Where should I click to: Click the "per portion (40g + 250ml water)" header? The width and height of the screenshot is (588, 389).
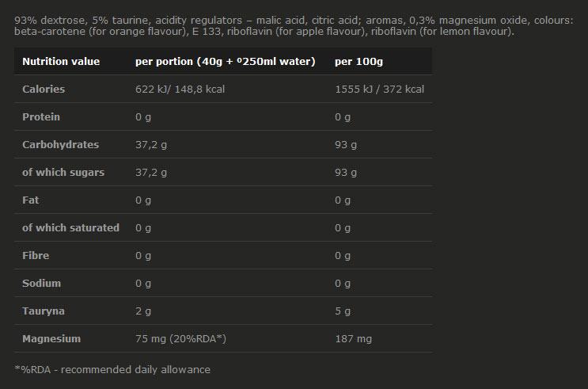coord(226,61)
